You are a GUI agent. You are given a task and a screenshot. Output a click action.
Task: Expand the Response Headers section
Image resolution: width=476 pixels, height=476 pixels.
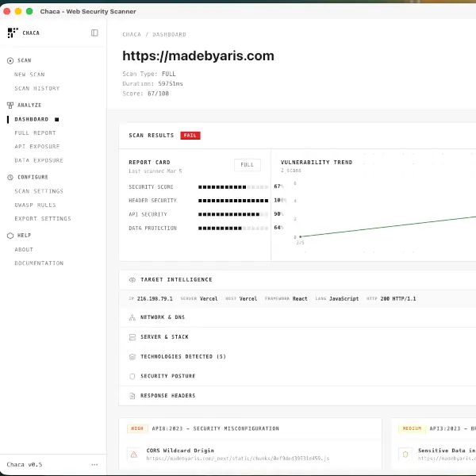click(x=167, y=396)
